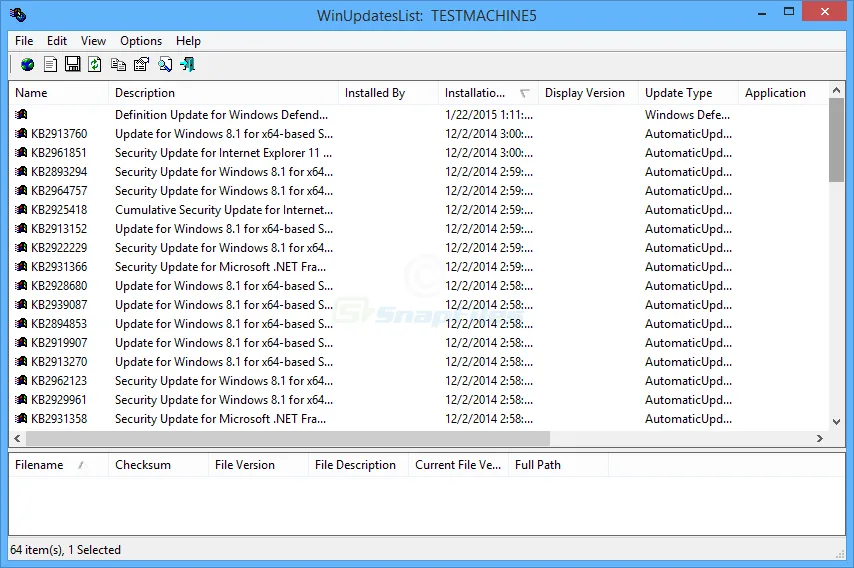Click the vertical scrollbar up arrow
Viewport: 854px width, 568px height.
coord(837,90)
